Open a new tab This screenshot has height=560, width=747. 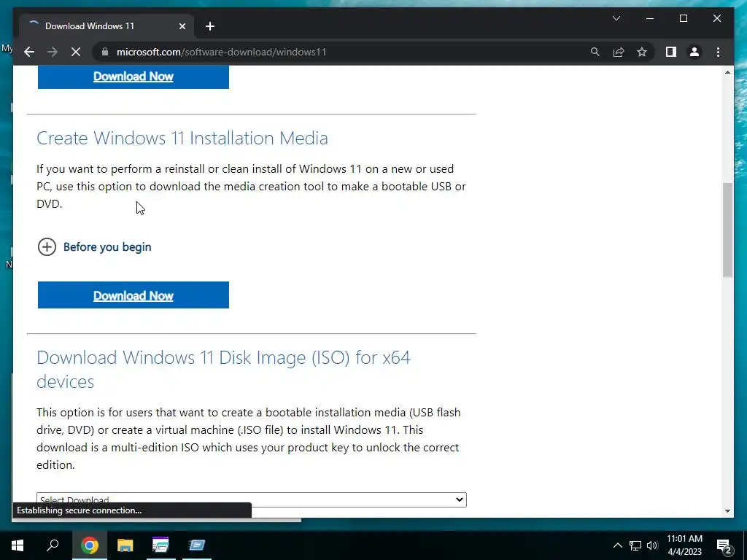[x=210, y=26]
